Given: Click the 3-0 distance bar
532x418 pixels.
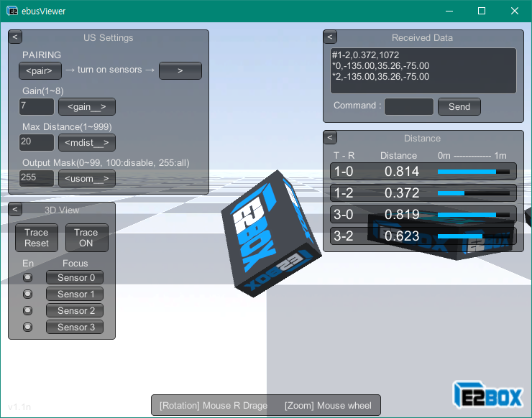Looking at the screenshot, I should (474, 215).
